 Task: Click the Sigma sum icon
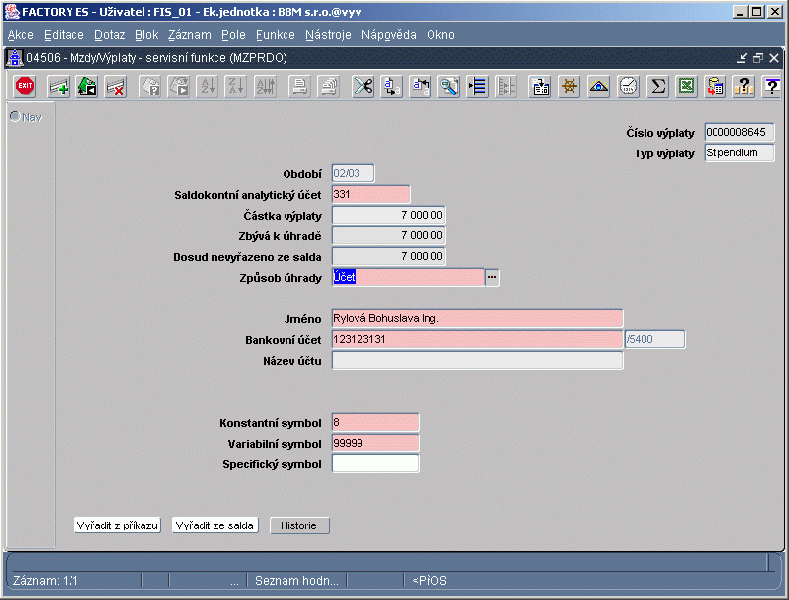coord(658,86)
